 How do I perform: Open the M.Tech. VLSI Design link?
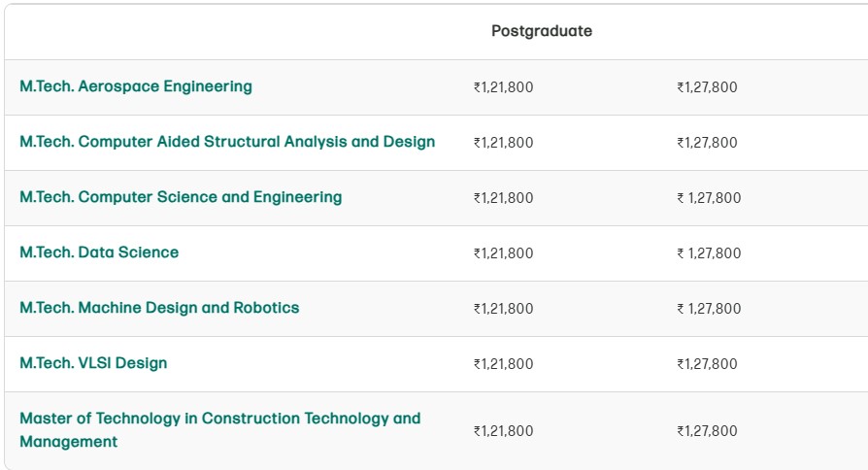point(93,363)
